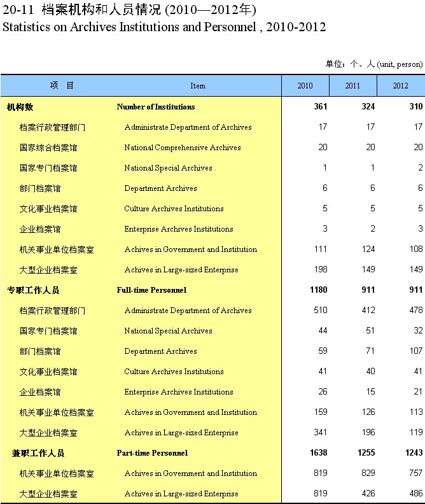Click the value 71 in the 2011 column
425x504 pixels.
coord(370,351)
